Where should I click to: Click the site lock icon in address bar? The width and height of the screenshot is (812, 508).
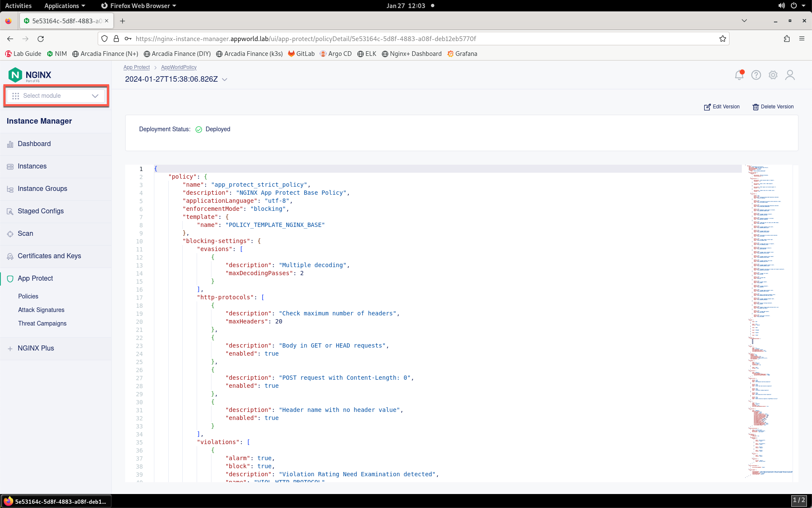pyautogui.click(x=116, y=39)
